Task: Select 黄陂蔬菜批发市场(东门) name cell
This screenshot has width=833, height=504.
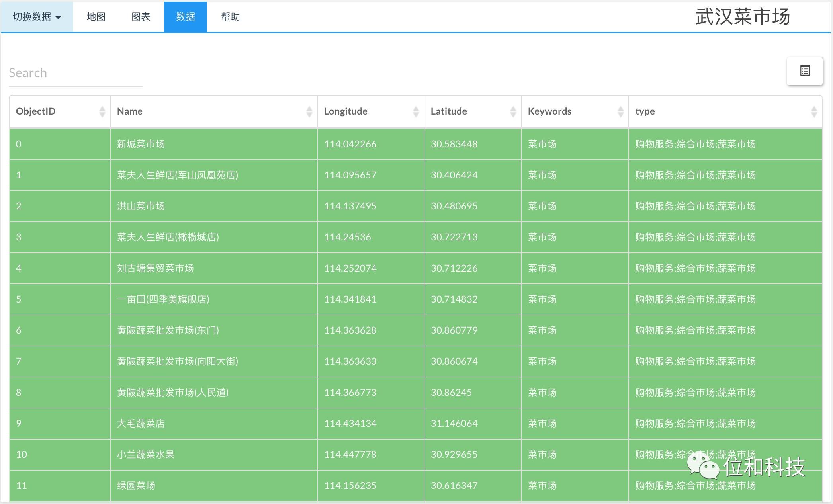Action: pyautogui.click(x=214, y=330)
